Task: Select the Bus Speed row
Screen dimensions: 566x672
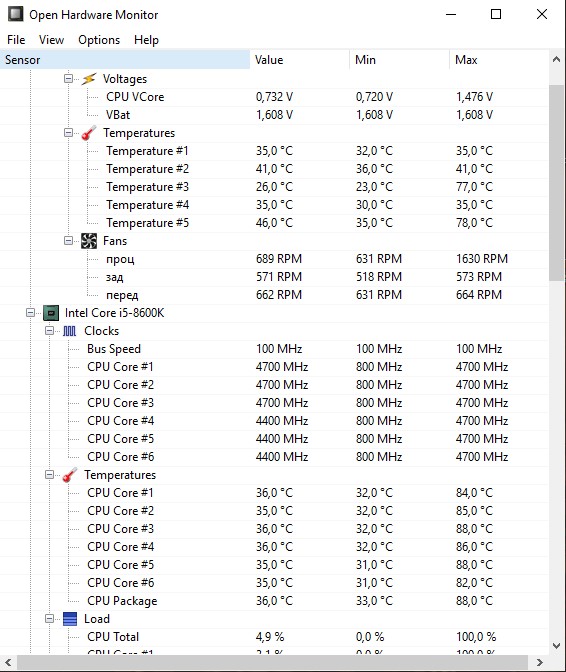Action: point(274,349)
